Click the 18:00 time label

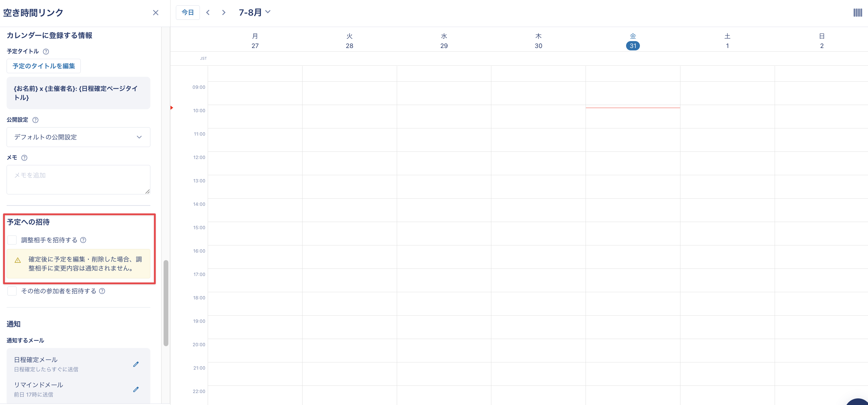point(199,298)
